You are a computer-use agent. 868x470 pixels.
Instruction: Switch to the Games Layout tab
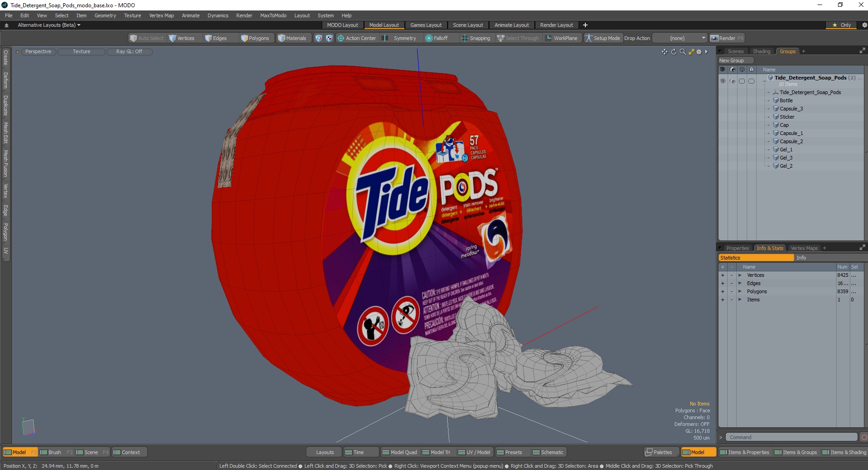point(426,25)
